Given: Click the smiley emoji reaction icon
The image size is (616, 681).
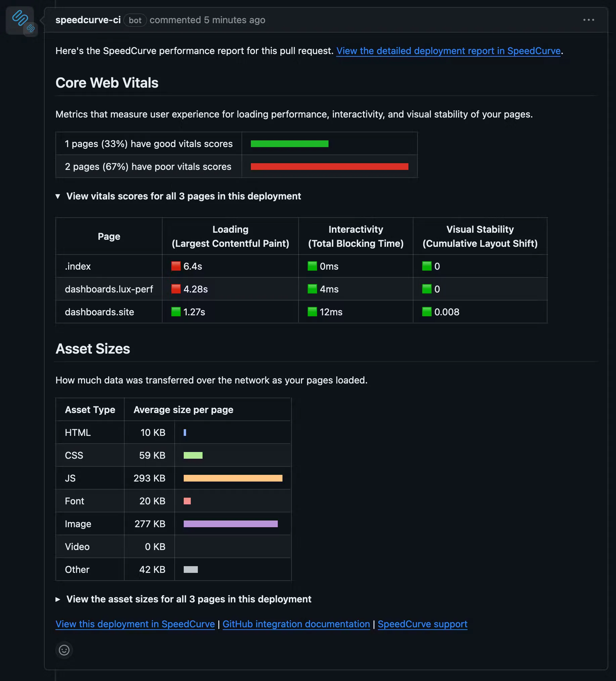Looking at the screenshot, I should [64, 650].
